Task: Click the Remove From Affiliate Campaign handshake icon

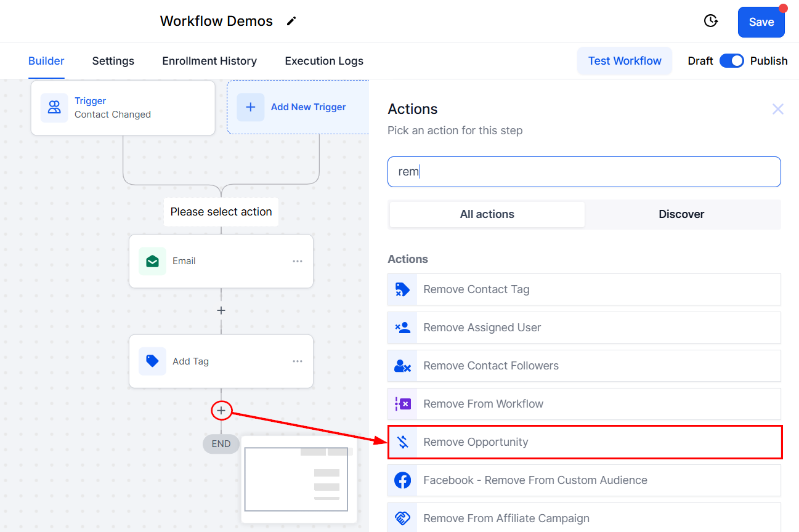Action: [x=402, y=518]
